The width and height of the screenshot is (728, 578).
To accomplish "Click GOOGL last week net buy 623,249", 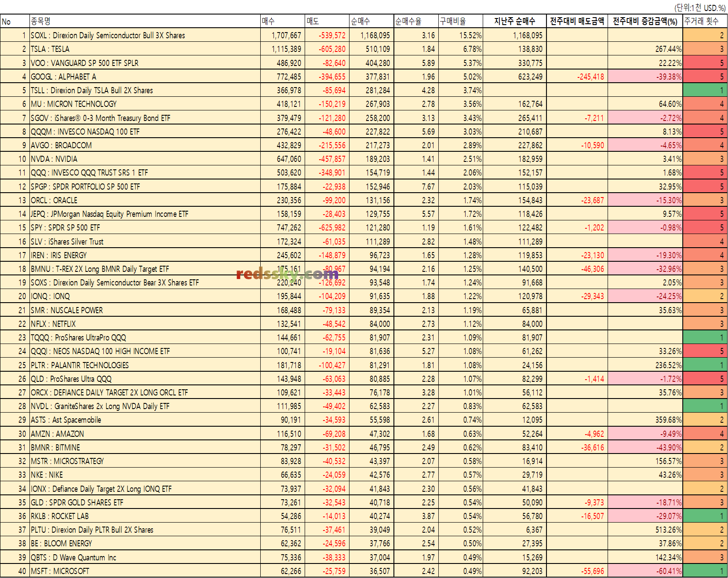I will click(530, 77).
